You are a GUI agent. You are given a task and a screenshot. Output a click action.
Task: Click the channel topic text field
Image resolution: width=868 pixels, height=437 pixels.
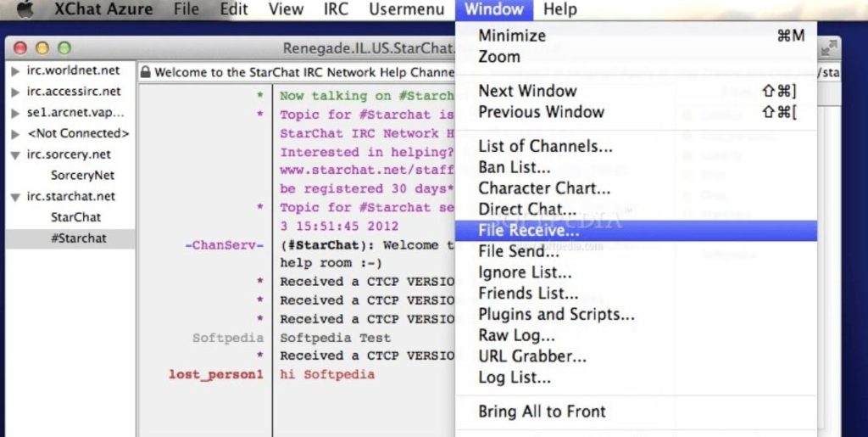pos(298,73)
